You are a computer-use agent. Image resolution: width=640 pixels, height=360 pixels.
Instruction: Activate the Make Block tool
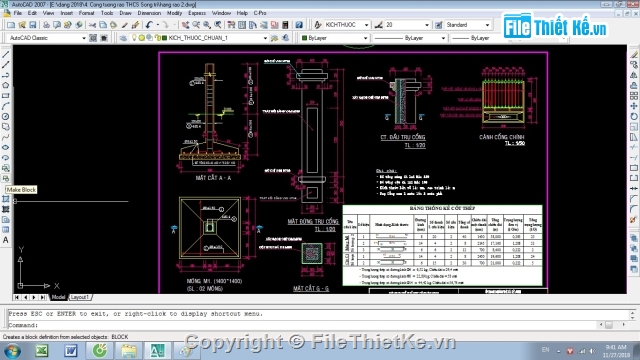(x=6, y=178)
